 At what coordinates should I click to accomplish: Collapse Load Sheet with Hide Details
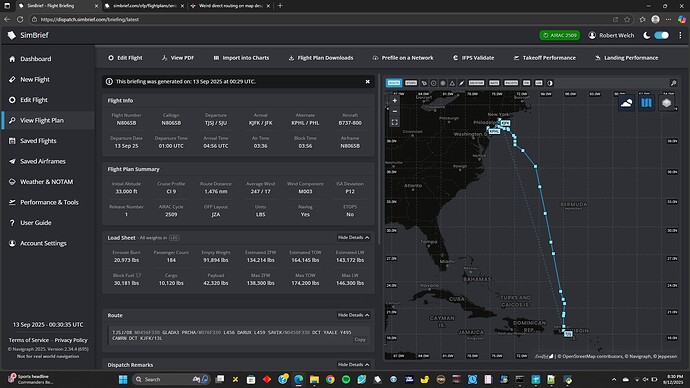coord(353,238)
